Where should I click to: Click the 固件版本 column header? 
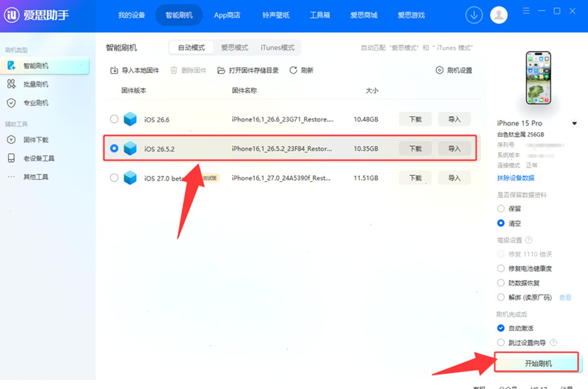click(x=134, y=91)
